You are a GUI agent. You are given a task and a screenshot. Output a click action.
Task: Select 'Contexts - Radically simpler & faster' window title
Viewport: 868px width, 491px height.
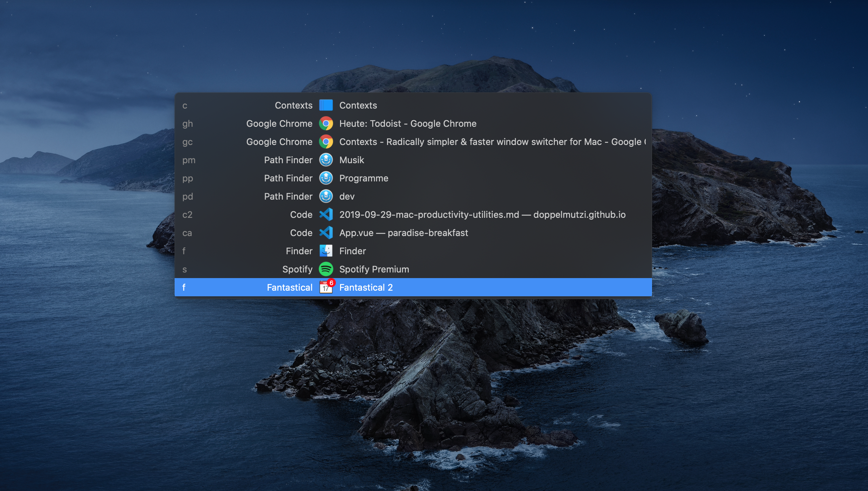point(493,142)
